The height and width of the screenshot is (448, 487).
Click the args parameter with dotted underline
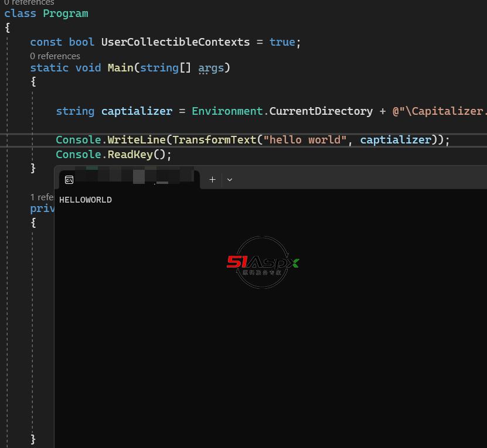pyautogui.click(x=211, y=68)
